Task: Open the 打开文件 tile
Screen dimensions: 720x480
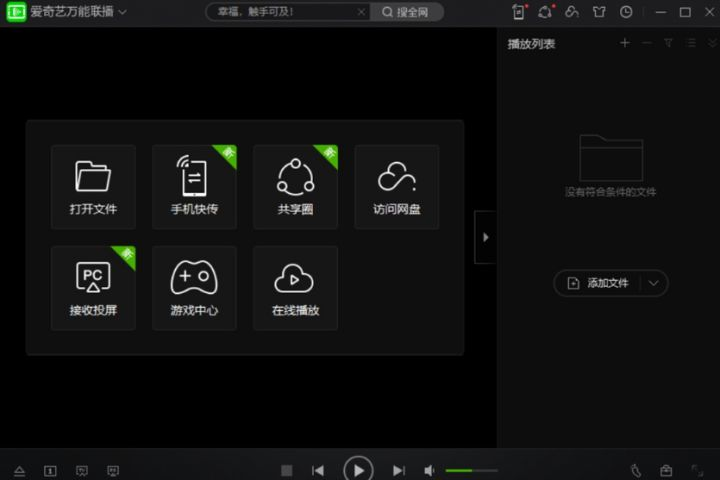Action: pos(93,187)
